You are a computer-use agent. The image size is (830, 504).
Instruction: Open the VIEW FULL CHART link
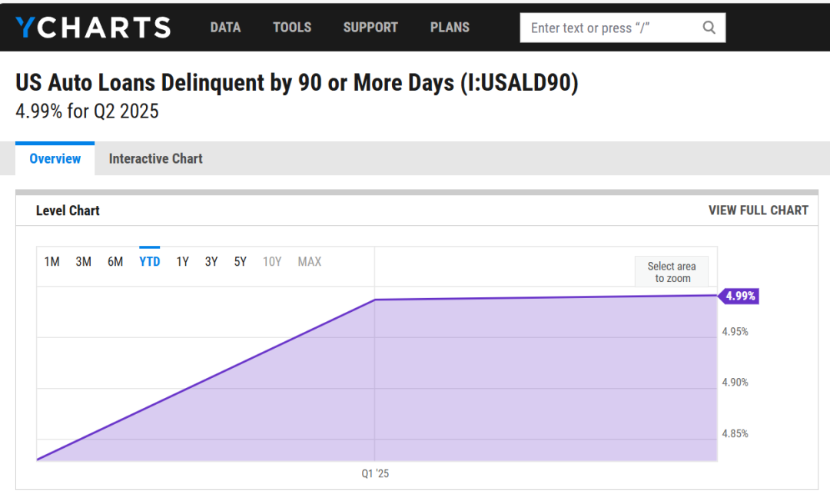pos(758,211)
